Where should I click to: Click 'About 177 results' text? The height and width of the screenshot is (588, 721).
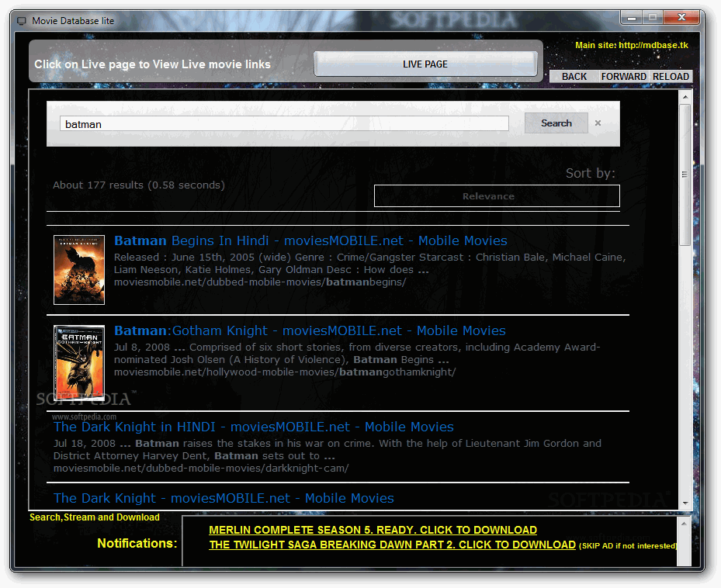pos(138,185)
